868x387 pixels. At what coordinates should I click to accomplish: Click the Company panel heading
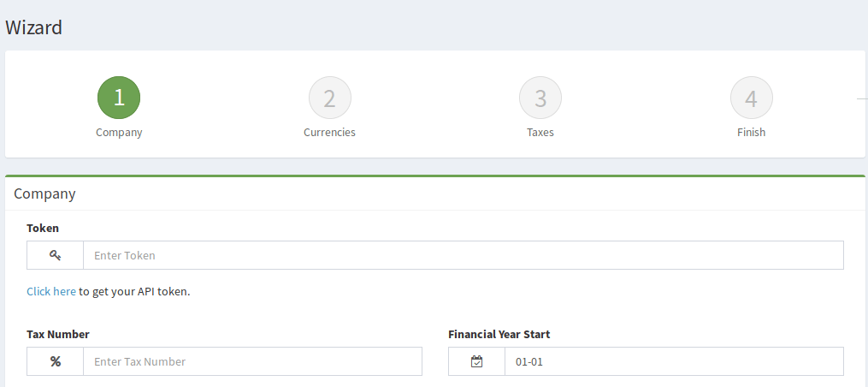[x=44, y=193]
